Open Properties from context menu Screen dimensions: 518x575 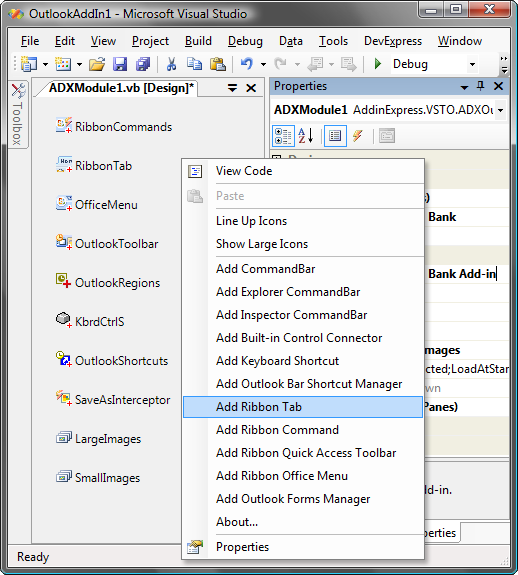tap(303, 547)
